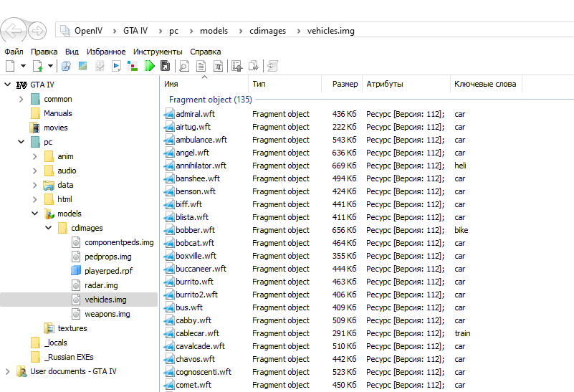Open the Справка menu
Viewport: 574px width, 392px height.
206,52
